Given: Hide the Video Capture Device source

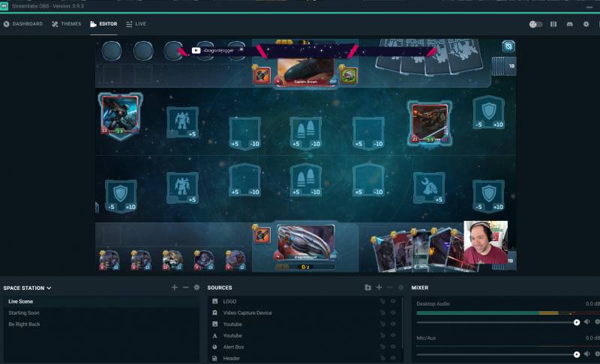Looking at the screenshot, I should (393, 313).
